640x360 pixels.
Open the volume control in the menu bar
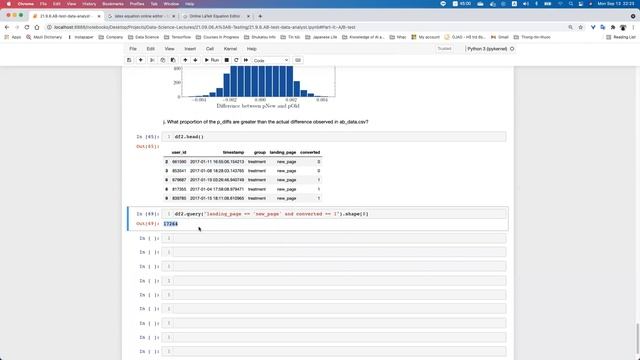[526, 4]
